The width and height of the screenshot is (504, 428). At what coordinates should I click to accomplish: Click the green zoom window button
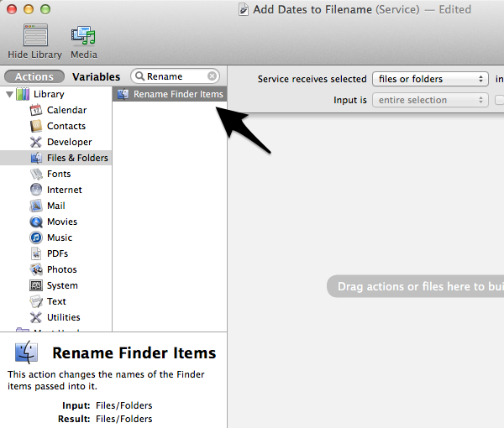pyautogui.click(x=45, y=9)
